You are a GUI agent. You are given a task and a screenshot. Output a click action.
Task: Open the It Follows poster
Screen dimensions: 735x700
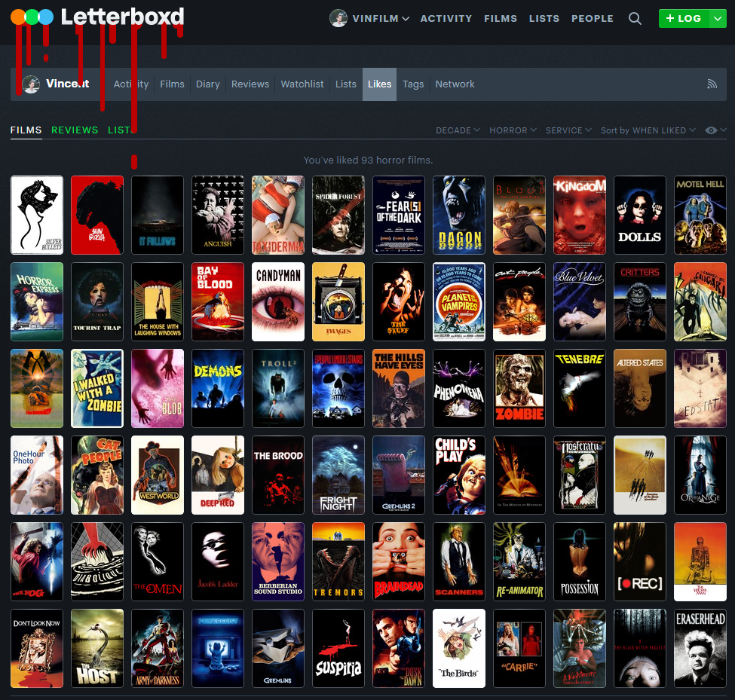tap(158, 215)
